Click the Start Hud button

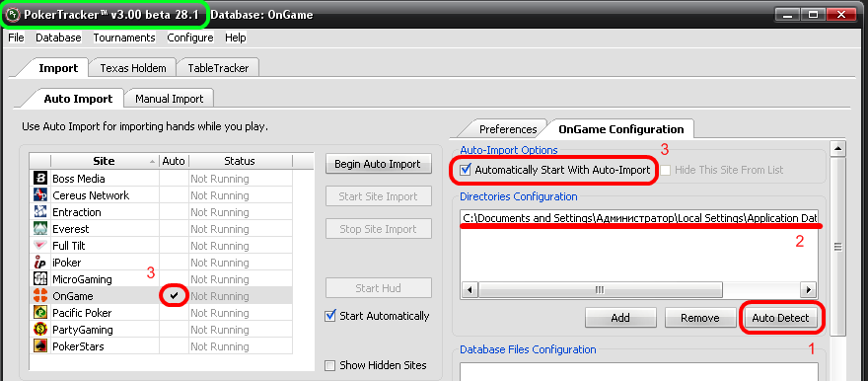[x=378, y=288]
